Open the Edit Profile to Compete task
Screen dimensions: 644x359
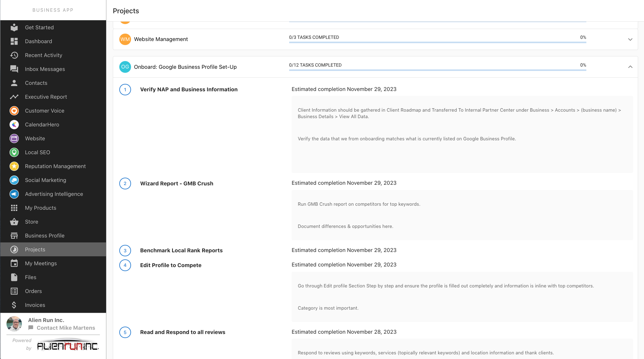(170, 265)
